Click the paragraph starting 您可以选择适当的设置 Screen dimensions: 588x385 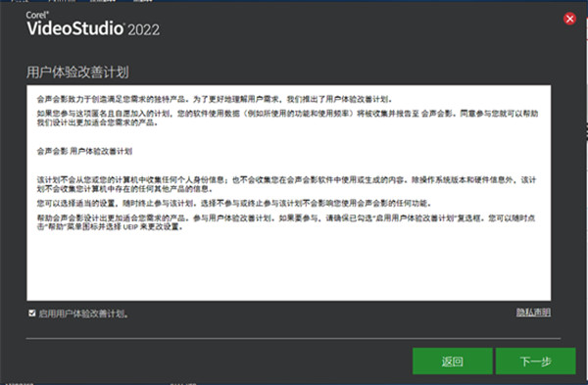tap(234, 204)
